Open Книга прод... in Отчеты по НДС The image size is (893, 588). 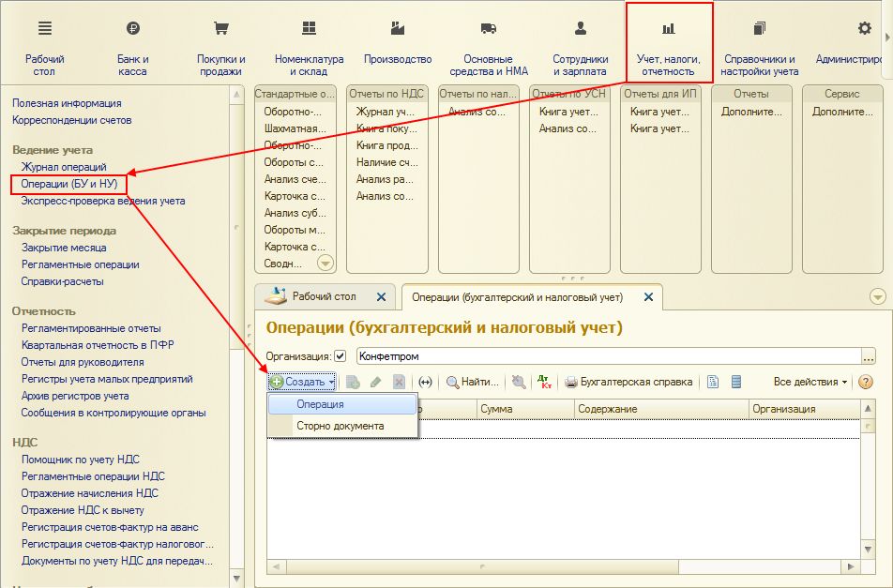coord(387,145)
